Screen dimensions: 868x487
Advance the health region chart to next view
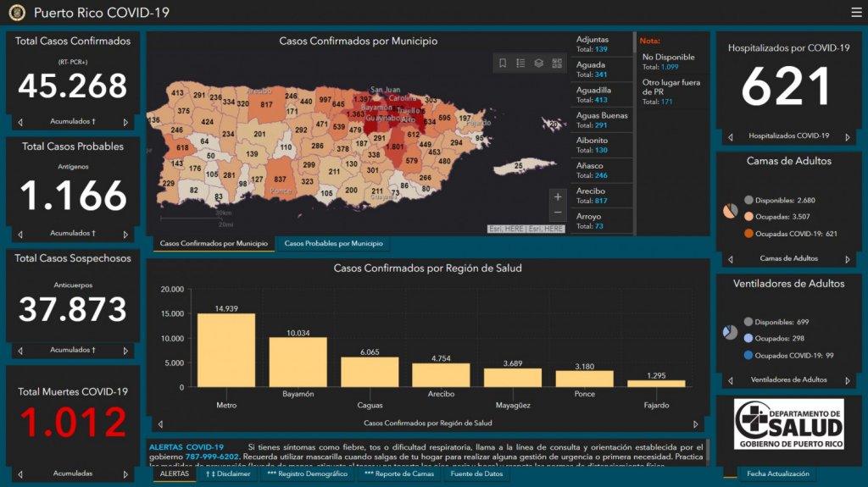pos(697,423)
